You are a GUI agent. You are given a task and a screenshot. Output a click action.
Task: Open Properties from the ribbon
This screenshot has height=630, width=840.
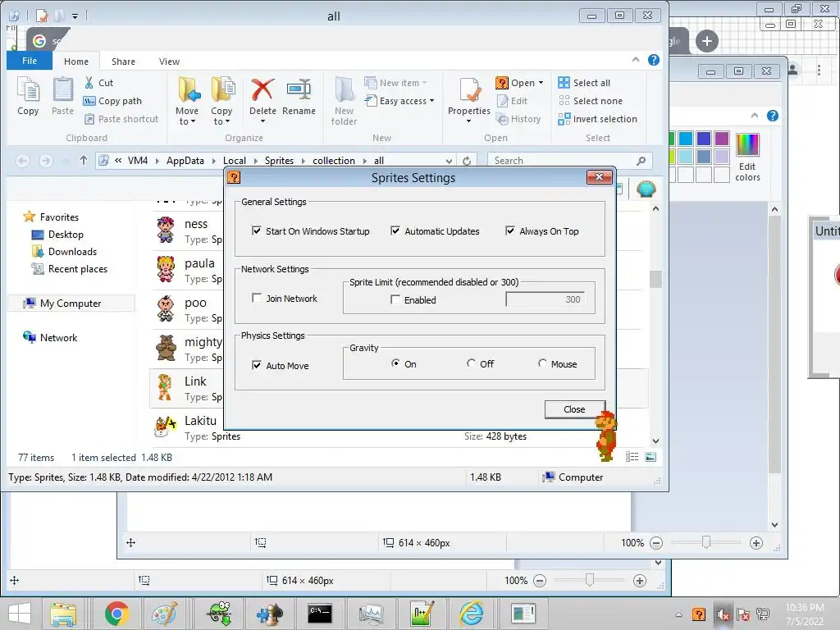pos(468,96)
